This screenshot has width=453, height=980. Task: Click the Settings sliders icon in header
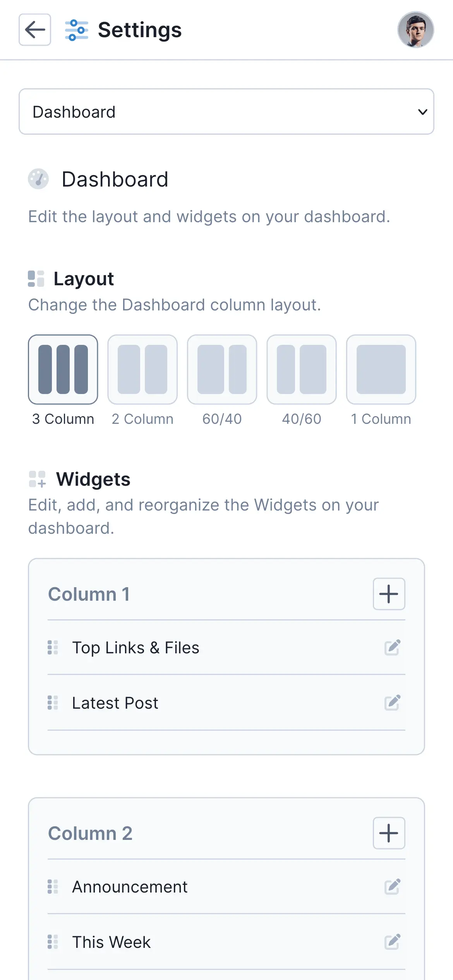[x=76, y=30]
